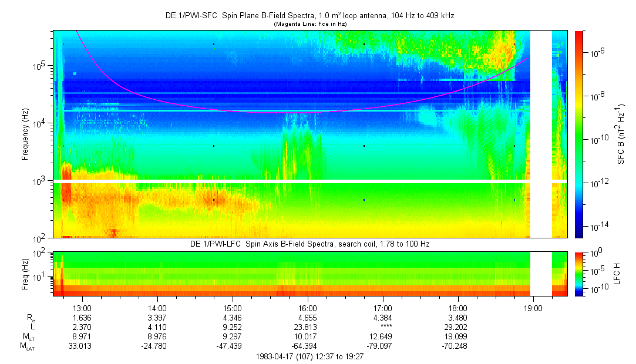Click the SFC B (nT² Hz⁻¹) colorbar label
This screenshot has width=636, height=364.
[x=620, y=134]
